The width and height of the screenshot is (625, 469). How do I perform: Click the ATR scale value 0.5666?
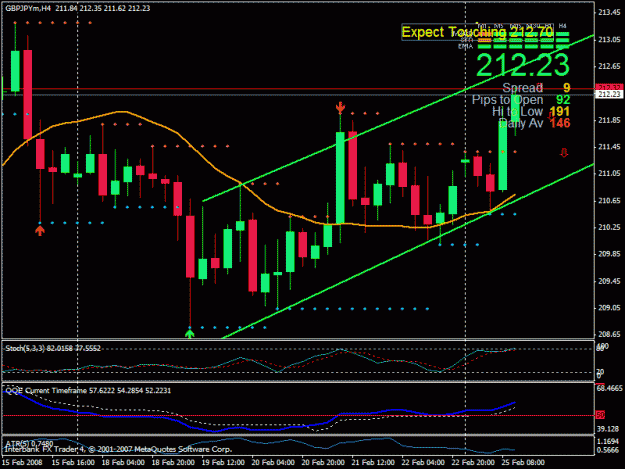(x=609, y=450)
